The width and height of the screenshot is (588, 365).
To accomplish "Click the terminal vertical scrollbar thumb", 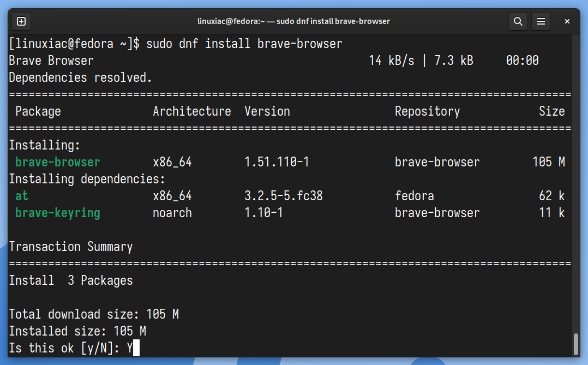I will [577, 344].
